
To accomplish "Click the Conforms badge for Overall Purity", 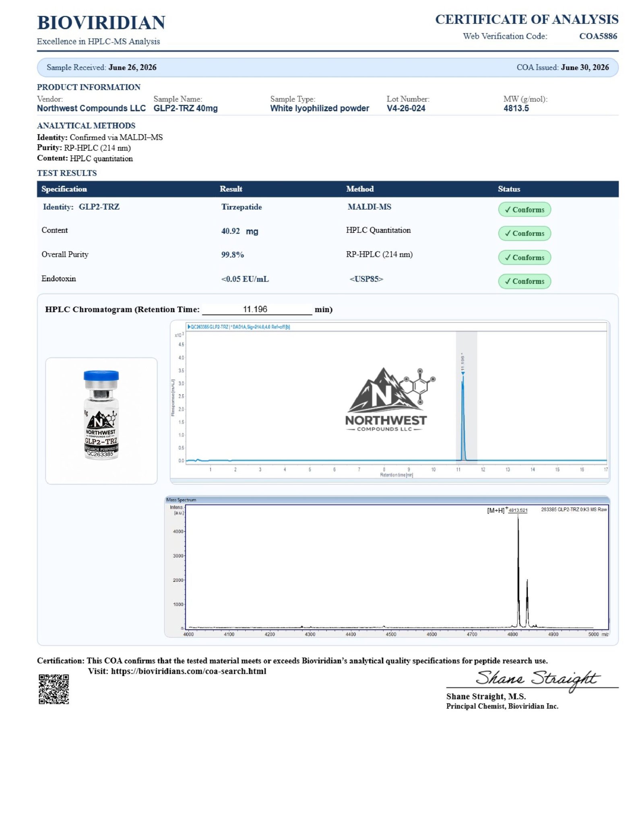I will tap(524, 257).
